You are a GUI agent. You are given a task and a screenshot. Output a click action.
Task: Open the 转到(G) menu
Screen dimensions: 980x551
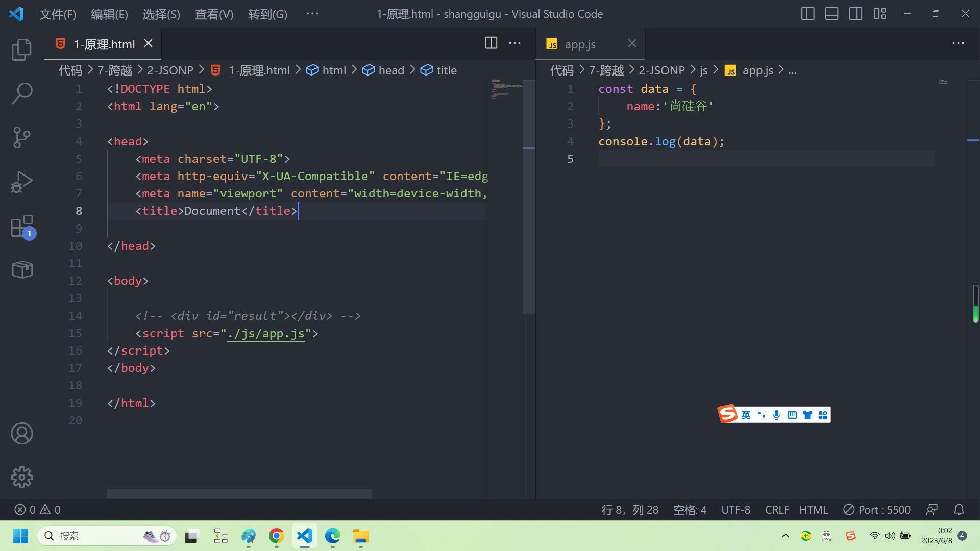pos(267,14)
